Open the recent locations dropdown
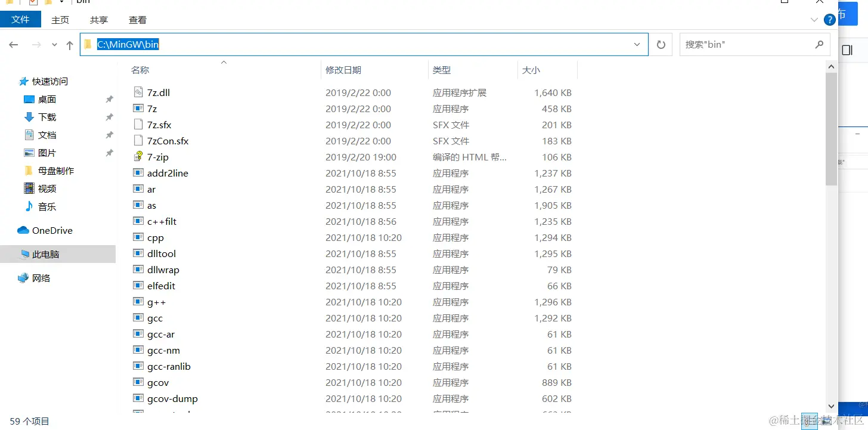The image size is (868, 430). (x=54, y=45)
